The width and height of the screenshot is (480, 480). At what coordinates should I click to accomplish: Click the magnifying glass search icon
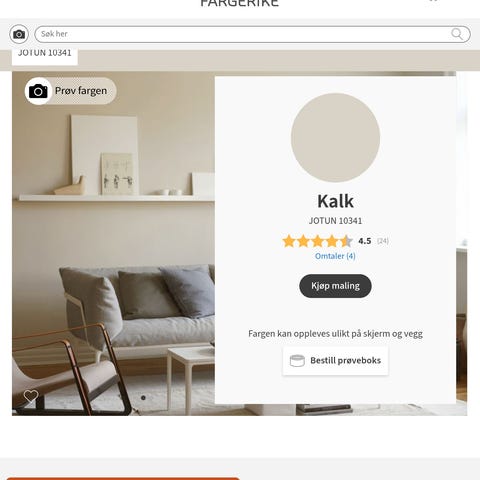coord(457,34)
